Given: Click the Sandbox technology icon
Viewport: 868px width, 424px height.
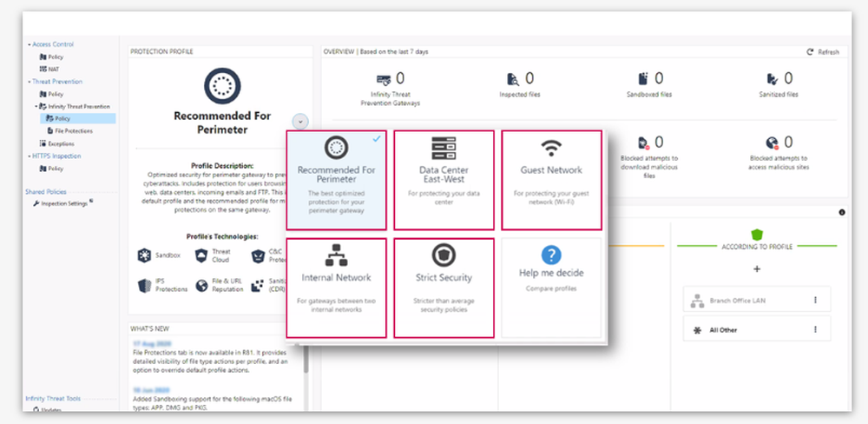Looking at the screenshot, I should tap(144, 255).
